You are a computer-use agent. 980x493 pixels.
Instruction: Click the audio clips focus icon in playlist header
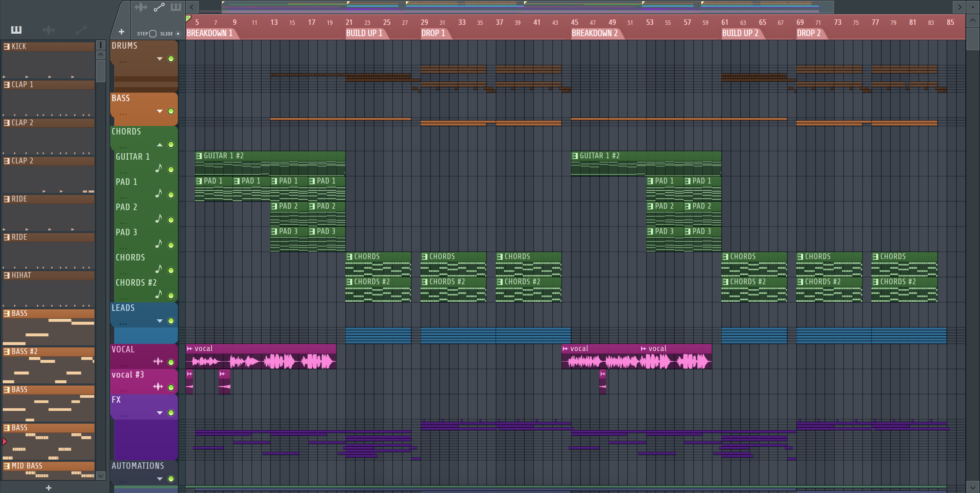click(x=141, y=7)
